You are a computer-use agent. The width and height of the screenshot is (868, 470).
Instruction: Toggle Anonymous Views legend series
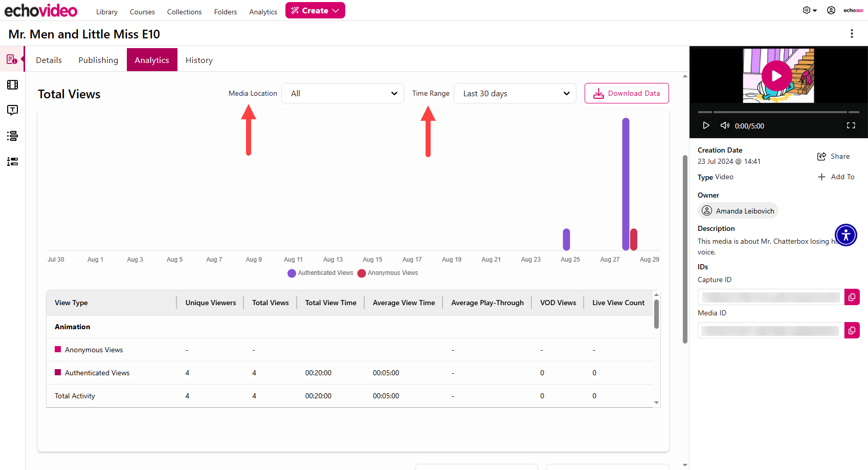(388, 273)
